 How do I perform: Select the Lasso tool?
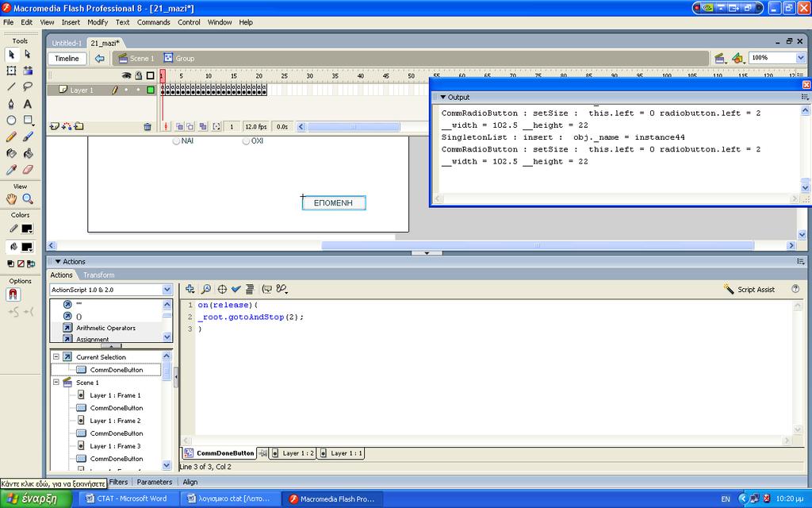click(x=28, y=87)
